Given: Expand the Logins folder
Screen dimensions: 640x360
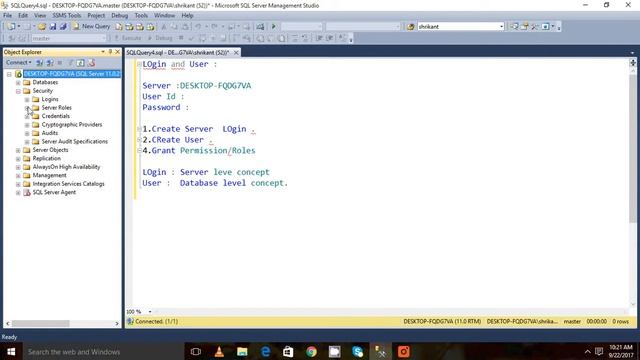Looking at the screenshot, I should click(27, 100).
